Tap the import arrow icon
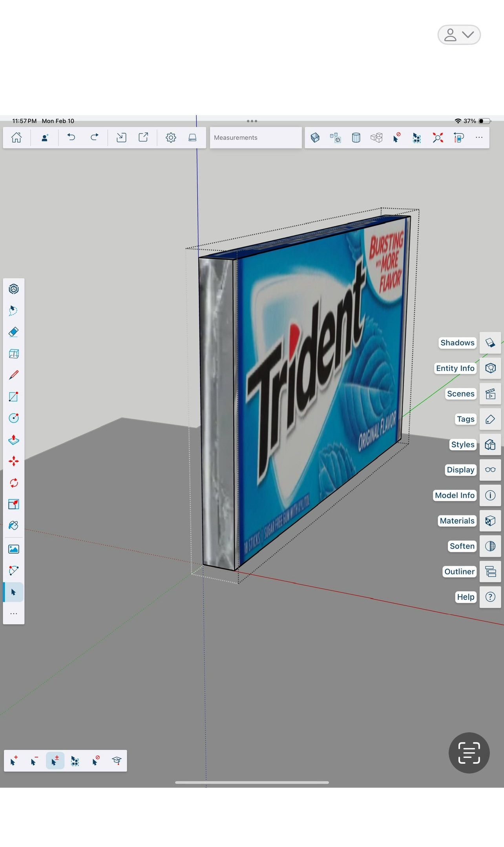The image size is (504, 847). [x=121, y=137]
